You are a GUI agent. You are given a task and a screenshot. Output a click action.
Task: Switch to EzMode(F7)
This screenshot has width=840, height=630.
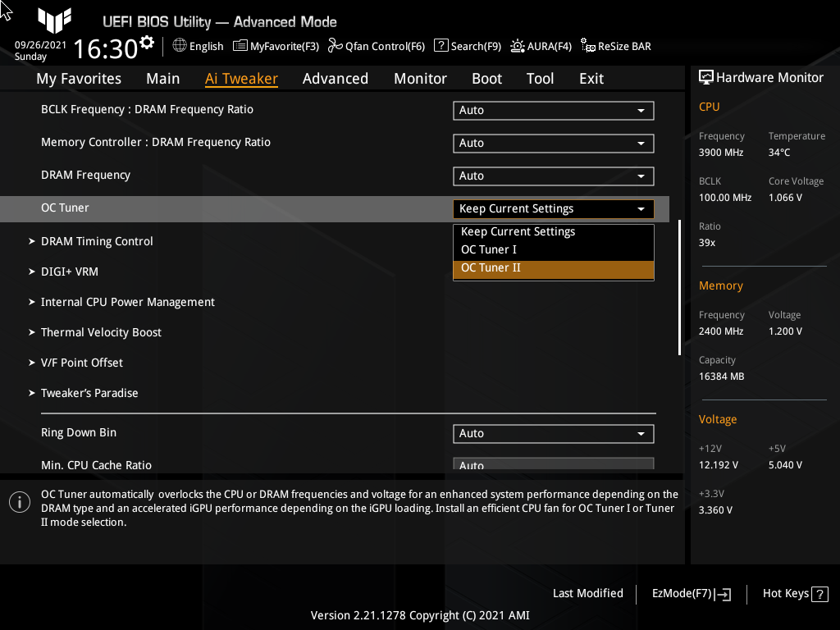pyautogui.click(x=691, y=594)
